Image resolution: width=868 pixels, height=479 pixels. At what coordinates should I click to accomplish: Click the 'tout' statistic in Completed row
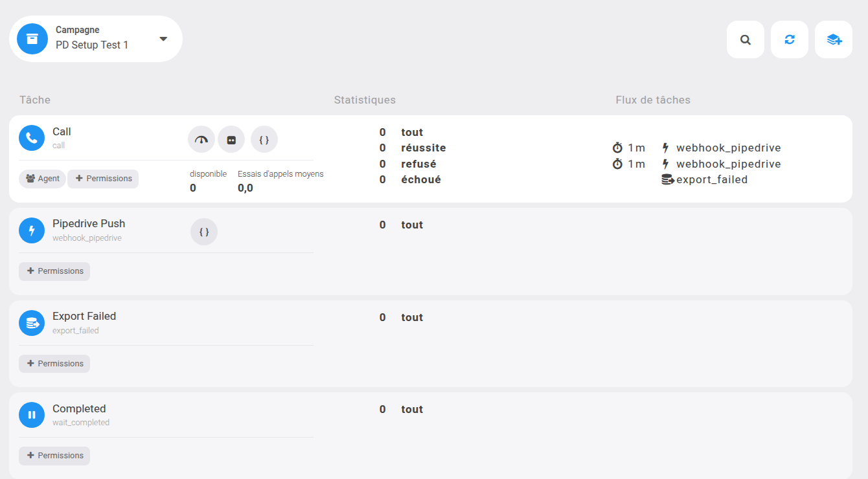pyautogui.click(x=412, y=410)
